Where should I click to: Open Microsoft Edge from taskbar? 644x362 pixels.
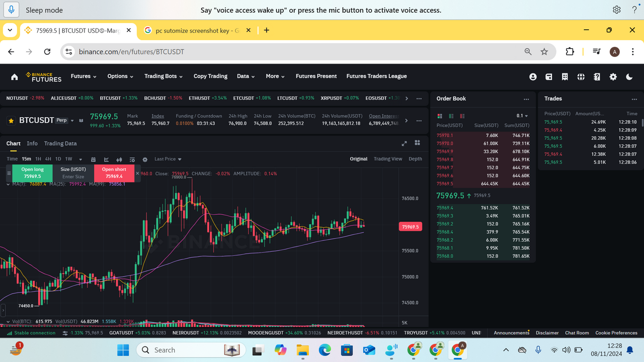pyautogui.click(x=325, y=349)
